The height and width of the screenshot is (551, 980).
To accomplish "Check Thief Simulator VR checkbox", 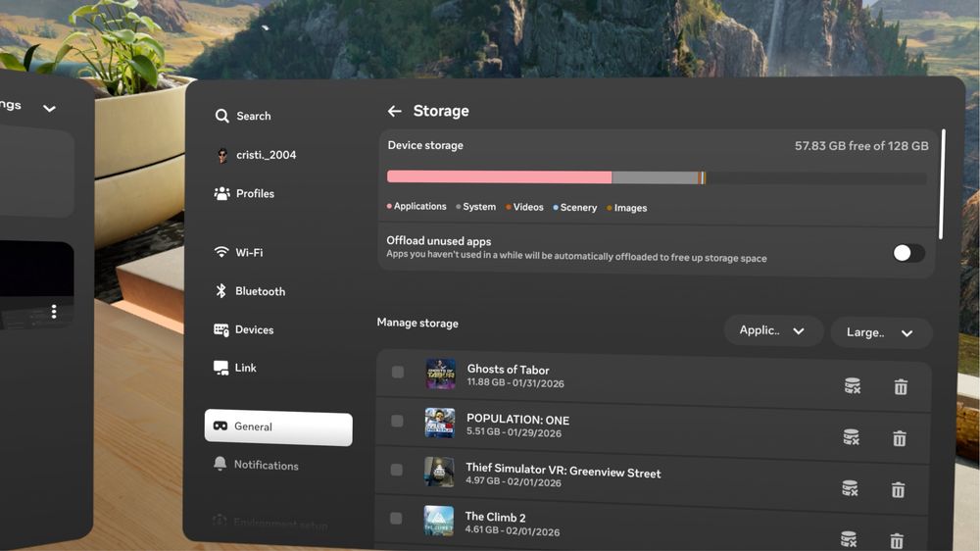I will [x=396, y=470].
